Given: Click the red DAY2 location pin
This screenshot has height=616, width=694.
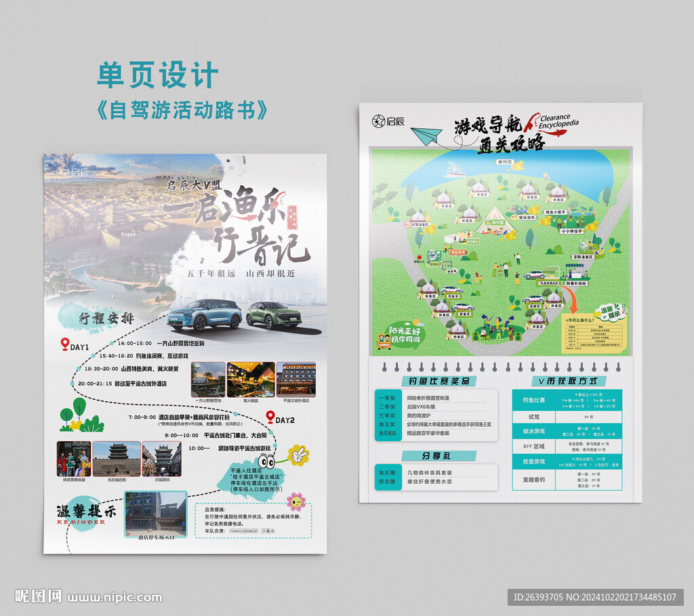Looking at the screenshot, I should [270, 417].
